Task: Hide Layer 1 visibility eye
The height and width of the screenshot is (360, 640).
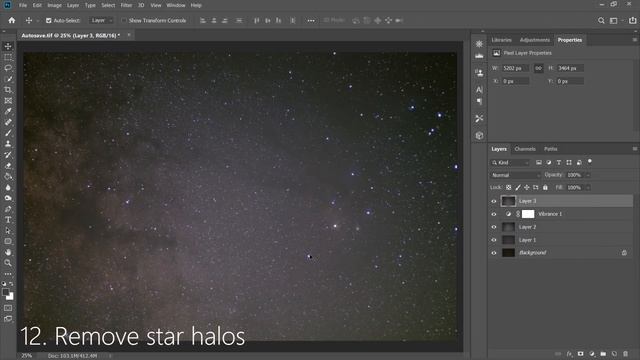Action: click(x=494, y=240)
